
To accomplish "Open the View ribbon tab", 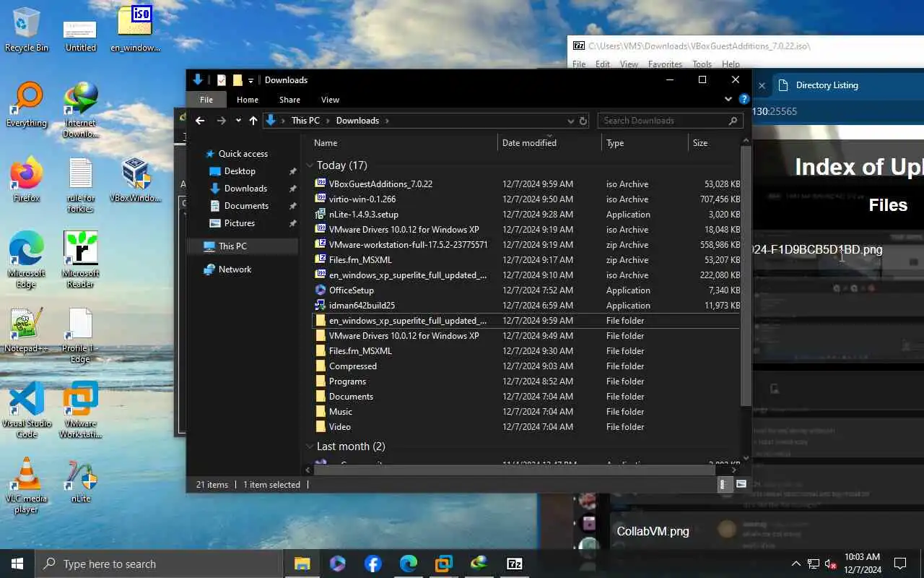I will point(330,100).
